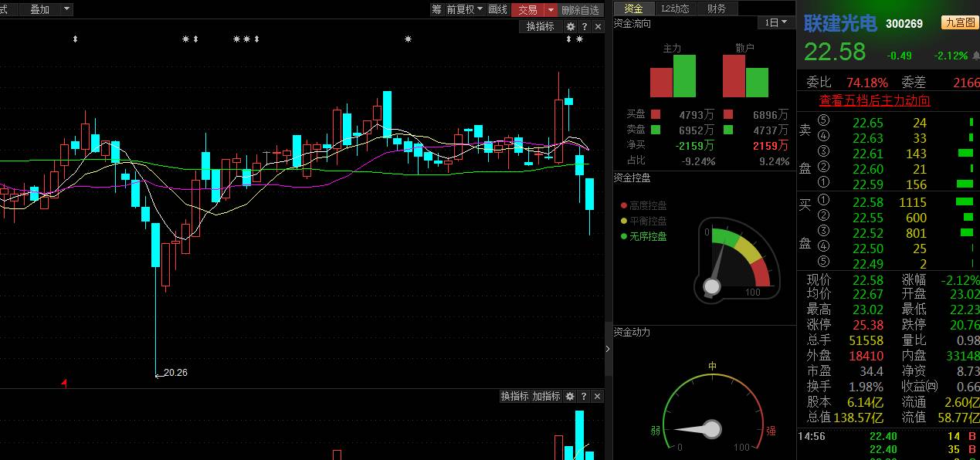Click 换指标 in main chart panel
The height and width of the screenshot is (460, 980).
coord(541,26)
